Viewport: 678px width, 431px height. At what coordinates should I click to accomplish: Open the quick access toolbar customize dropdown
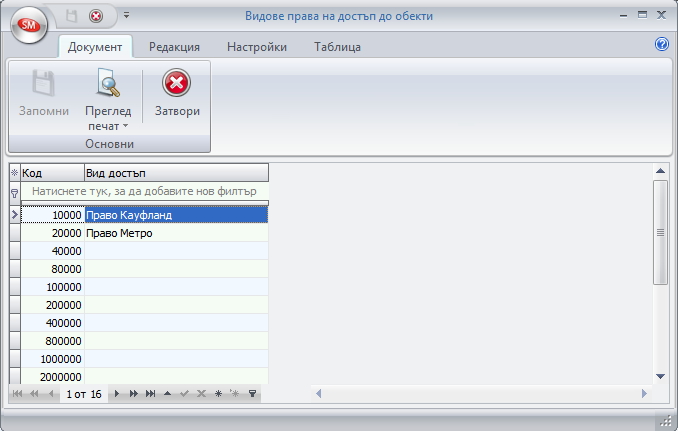126,15
